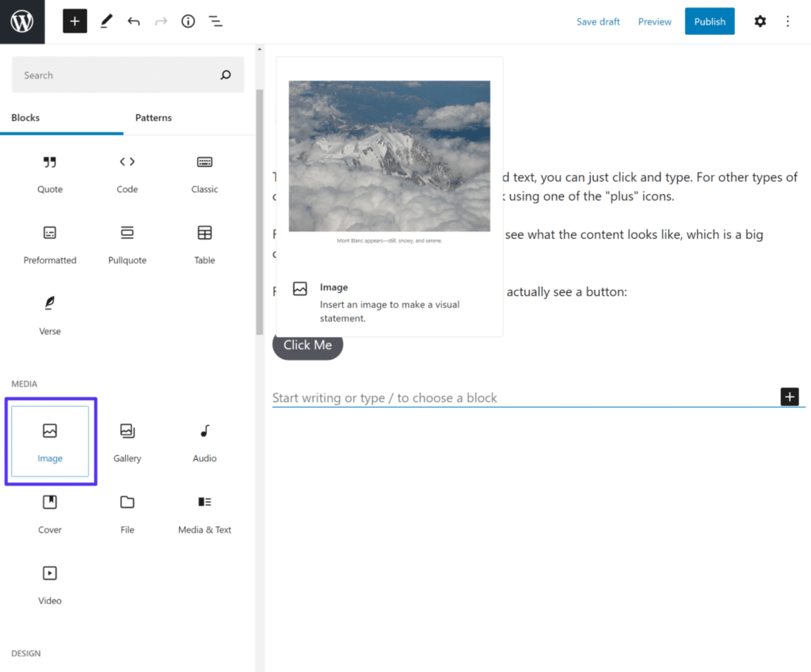This screenshot has height=672, width=811.
Task: Add a Media & Text block
Action: [x=204, y=513]
